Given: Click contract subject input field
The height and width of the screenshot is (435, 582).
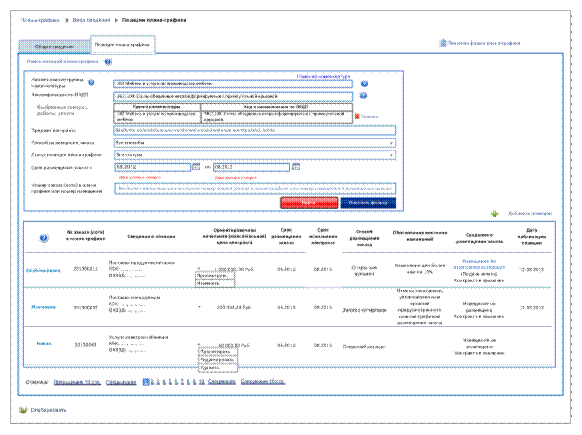Looking at the screenshot, I should (x=255, y=131).
